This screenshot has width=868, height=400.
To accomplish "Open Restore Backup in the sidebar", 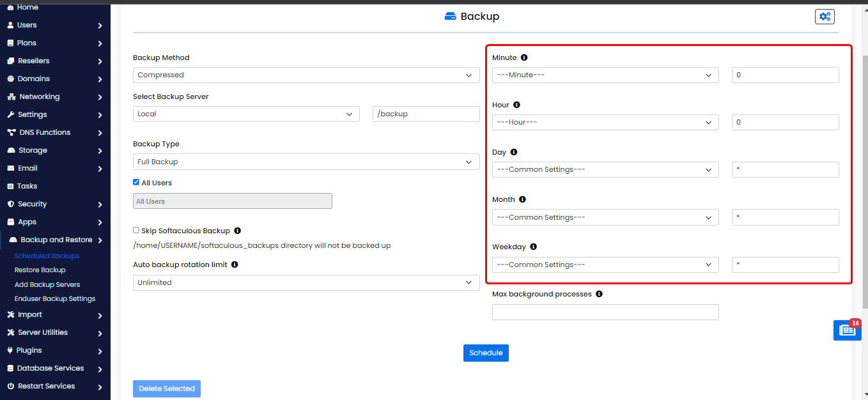I will [x=40, y=270].
